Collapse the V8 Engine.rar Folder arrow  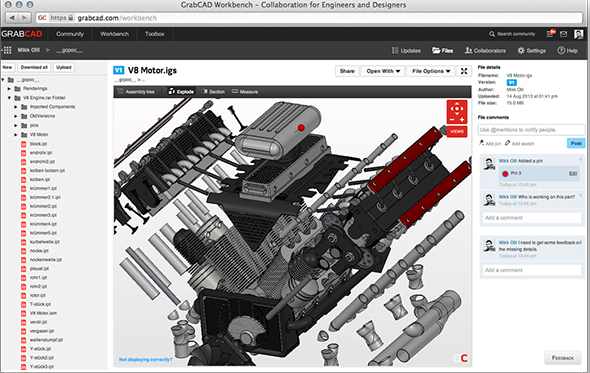click(x=9, y=97)
